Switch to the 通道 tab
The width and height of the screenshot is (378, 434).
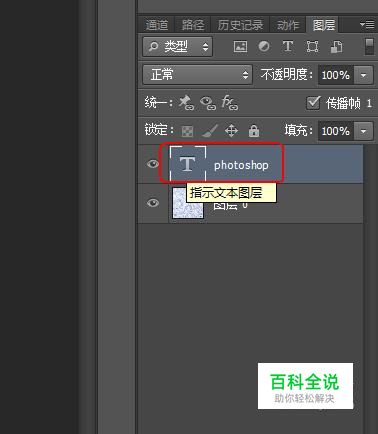(157, 25)
